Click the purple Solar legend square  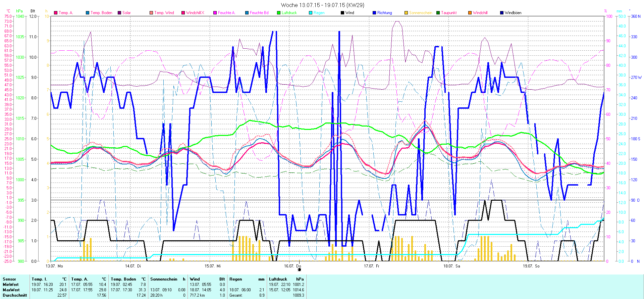coord(119,13)
